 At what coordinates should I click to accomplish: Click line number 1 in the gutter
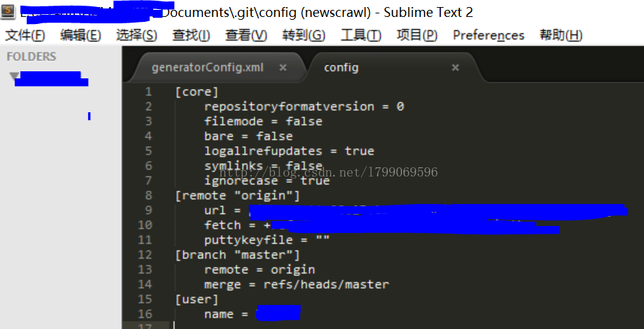(x=148, y=92)
